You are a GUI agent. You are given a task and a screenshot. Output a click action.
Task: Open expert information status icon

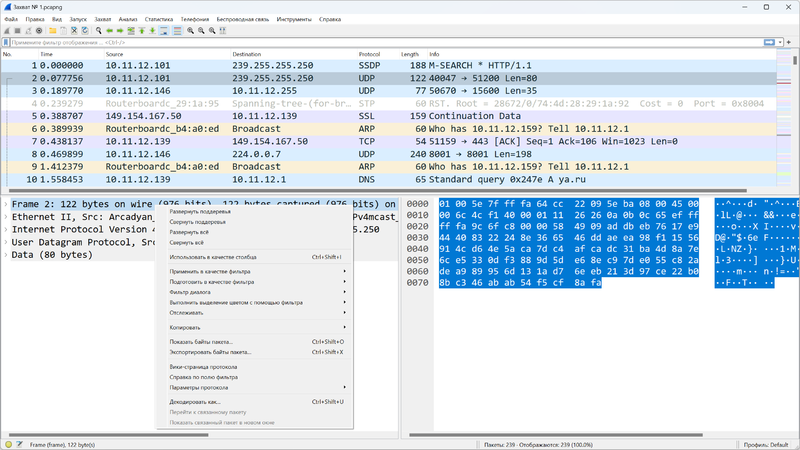click(8, 444)
